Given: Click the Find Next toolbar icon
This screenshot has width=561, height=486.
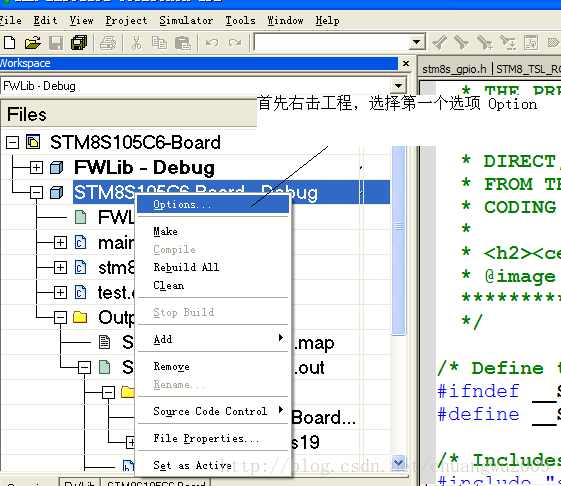Looking at the screenshot, I should (x=462, y=43).
